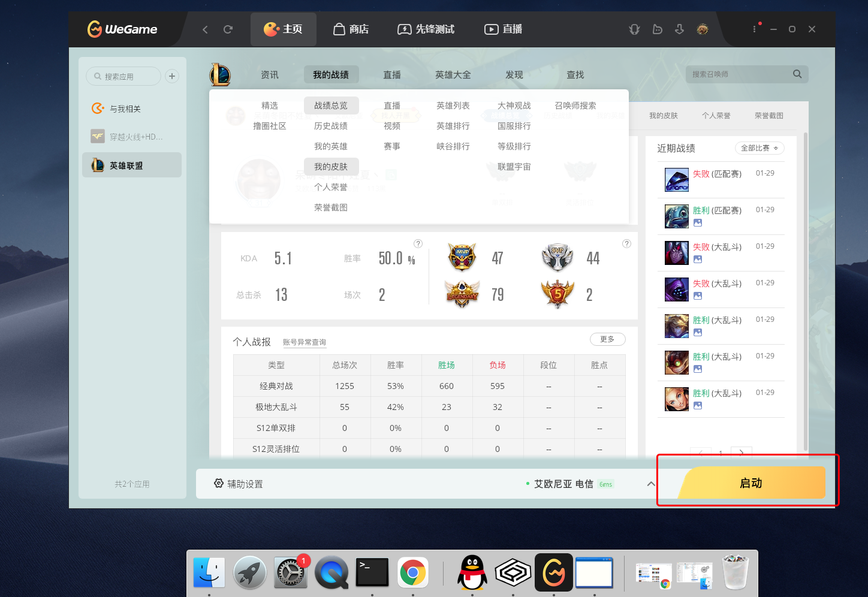Open the winged badge icon in the title bar

click(x=634, y=29)
